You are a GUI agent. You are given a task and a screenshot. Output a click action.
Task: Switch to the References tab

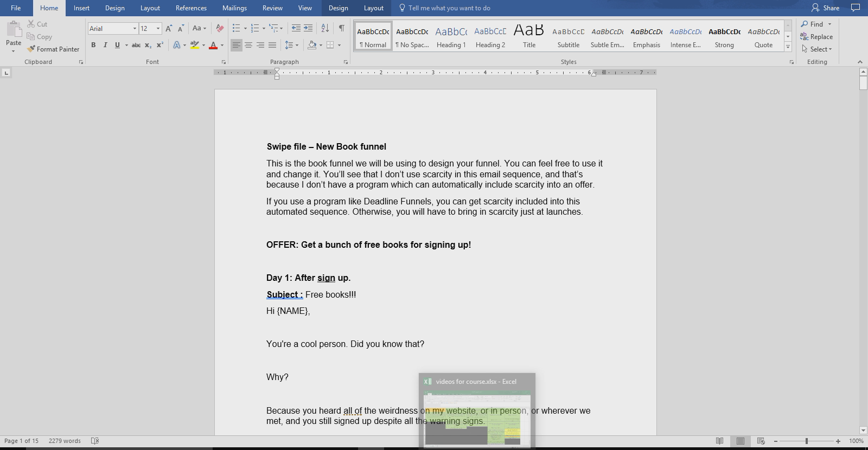[x=191, y=8]
